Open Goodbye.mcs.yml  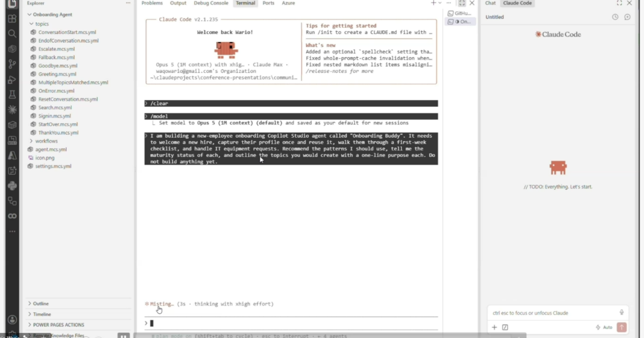tap(57, 65)
